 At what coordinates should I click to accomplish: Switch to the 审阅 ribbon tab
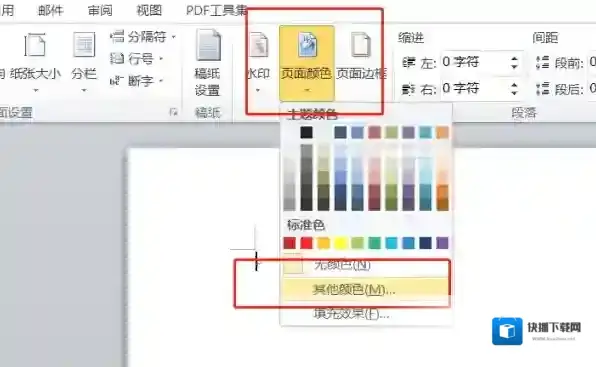pos(100,10)
